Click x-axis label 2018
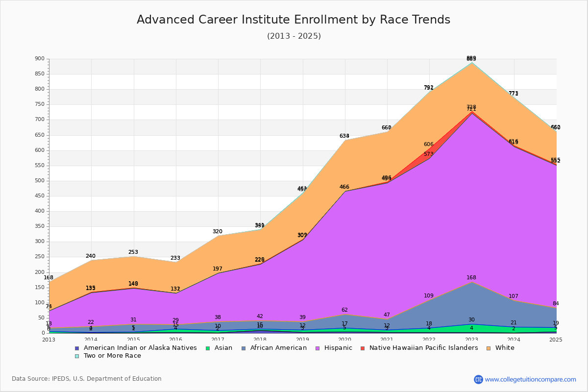This screenshot has height=392, width=588. [x=260, y=340]
